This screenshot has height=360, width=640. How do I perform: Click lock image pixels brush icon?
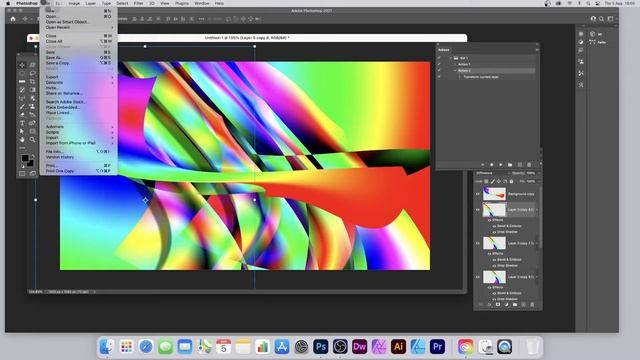click(x=493, y=181)
